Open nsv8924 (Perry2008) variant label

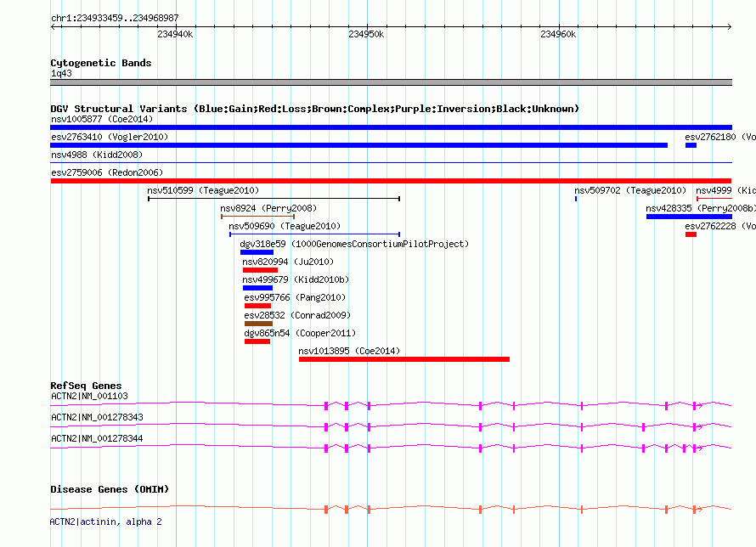[268, 208]
